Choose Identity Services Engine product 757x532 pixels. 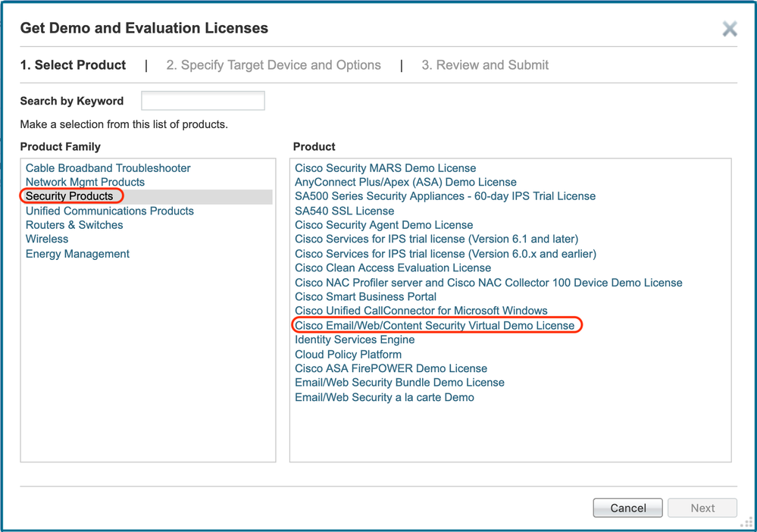355,340
